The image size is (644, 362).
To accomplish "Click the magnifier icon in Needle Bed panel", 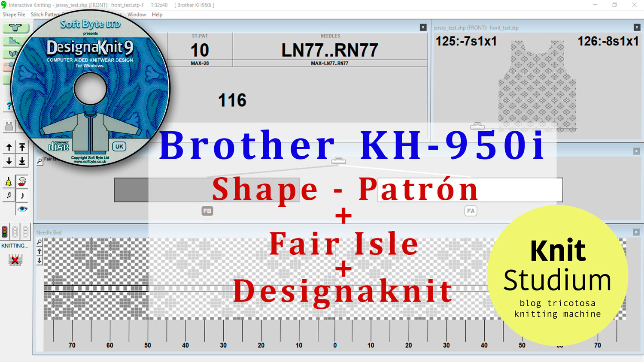I will [x=39, y=242].
